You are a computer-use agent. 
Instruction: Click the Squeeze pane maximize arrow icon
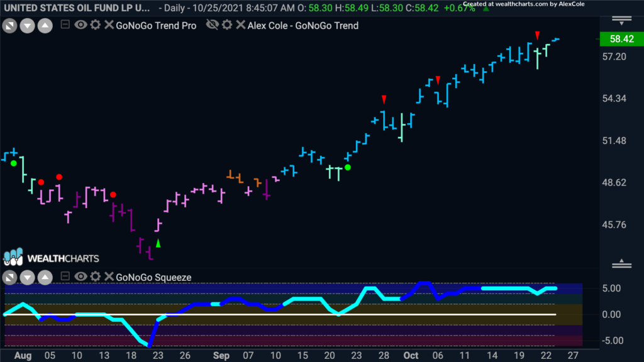pyautogui.click(x=10, y=278)
